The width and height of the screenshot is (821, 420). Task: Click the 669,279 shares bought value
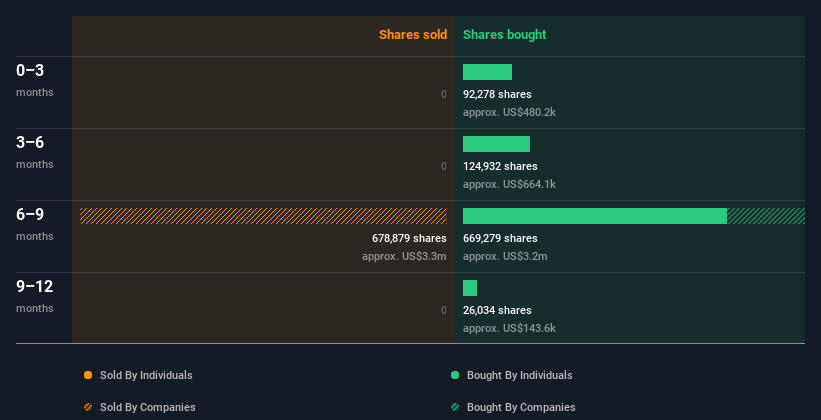[x=500, y=238]
